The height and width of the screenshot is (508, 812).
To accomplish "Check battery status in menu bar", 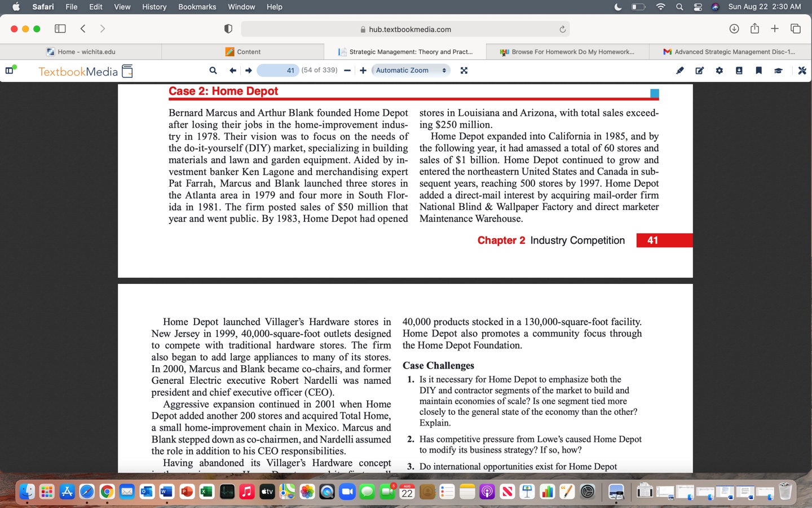I will click(x=638, y=7).
